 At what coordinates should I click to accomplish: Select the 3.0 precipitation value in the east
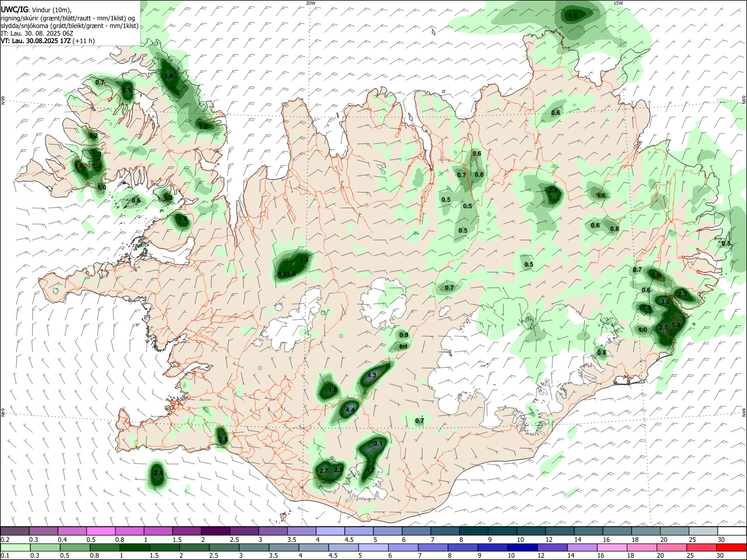665,302
